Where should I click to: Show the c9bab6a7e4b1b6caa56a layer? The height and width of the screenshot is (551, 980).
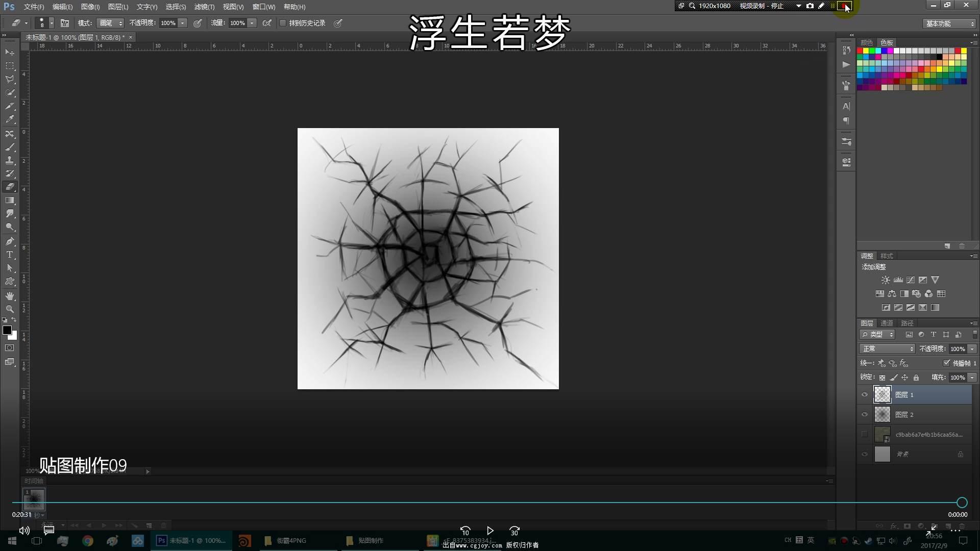(865, 435)
